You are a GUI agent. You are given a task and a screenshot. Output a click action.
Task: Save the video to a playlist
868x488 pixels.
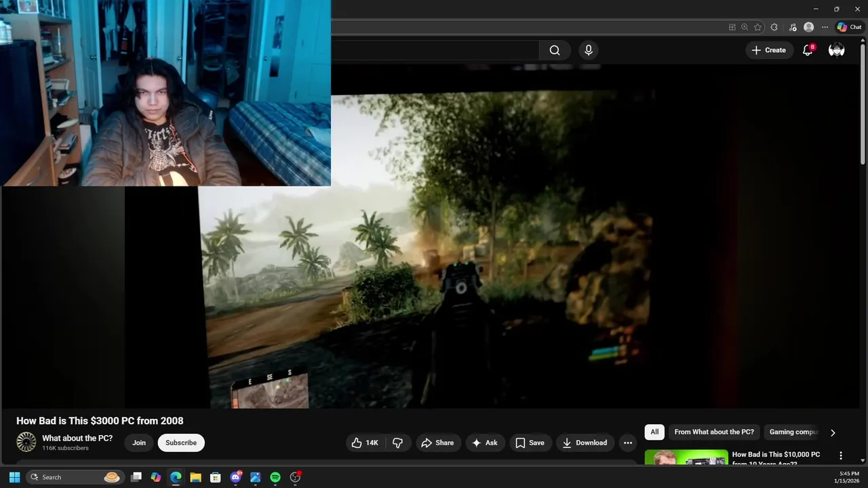point(530,443)
